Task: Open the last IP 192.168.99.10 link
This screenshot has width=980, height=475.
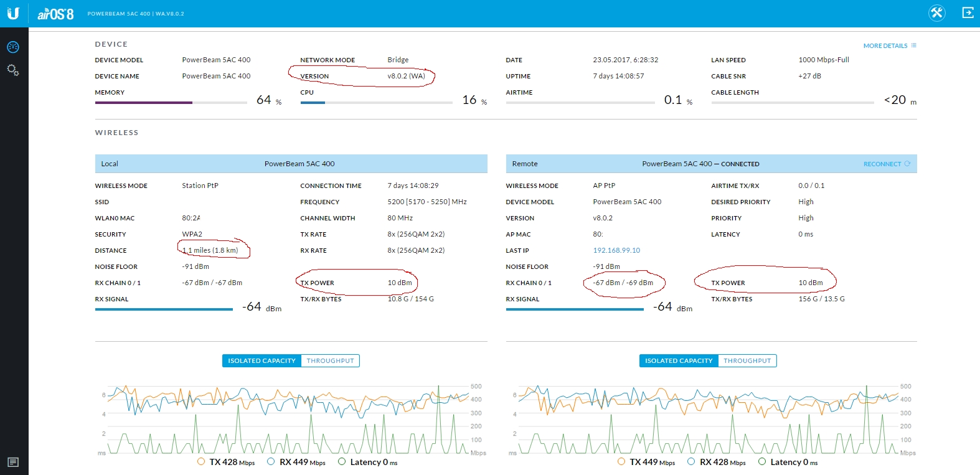Action: tap(616, 250)
